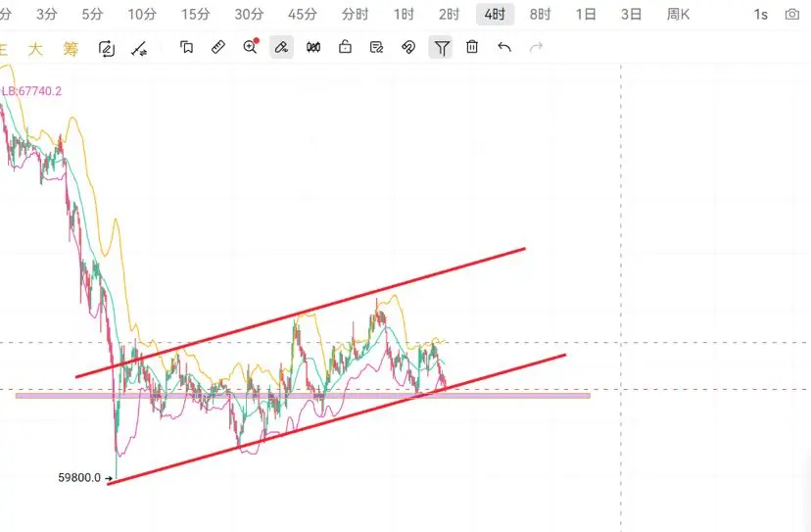The image size is (811, 532).
Task: Open the 分时 intraday view
Action: tap(355, 15)
